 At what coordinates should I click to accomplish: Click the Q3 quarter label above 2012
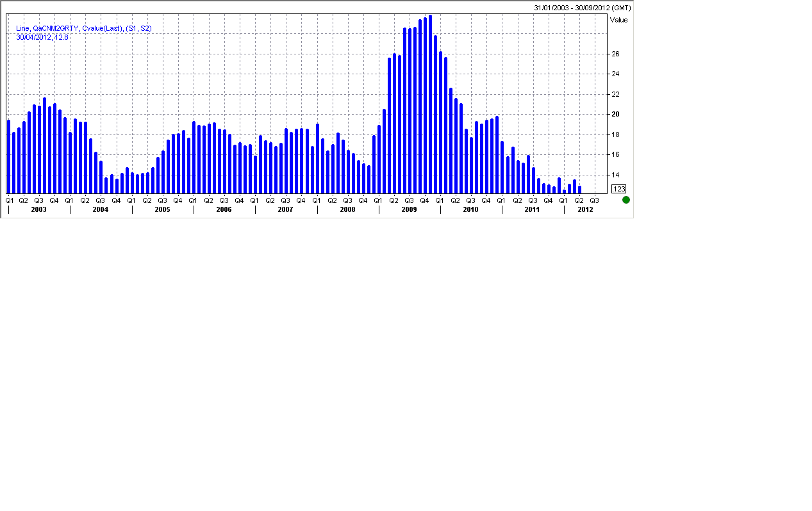(594, 200)
